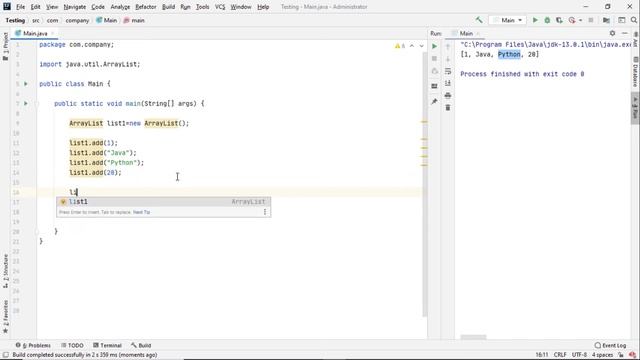Open the Build tool window

pos(141,345)
